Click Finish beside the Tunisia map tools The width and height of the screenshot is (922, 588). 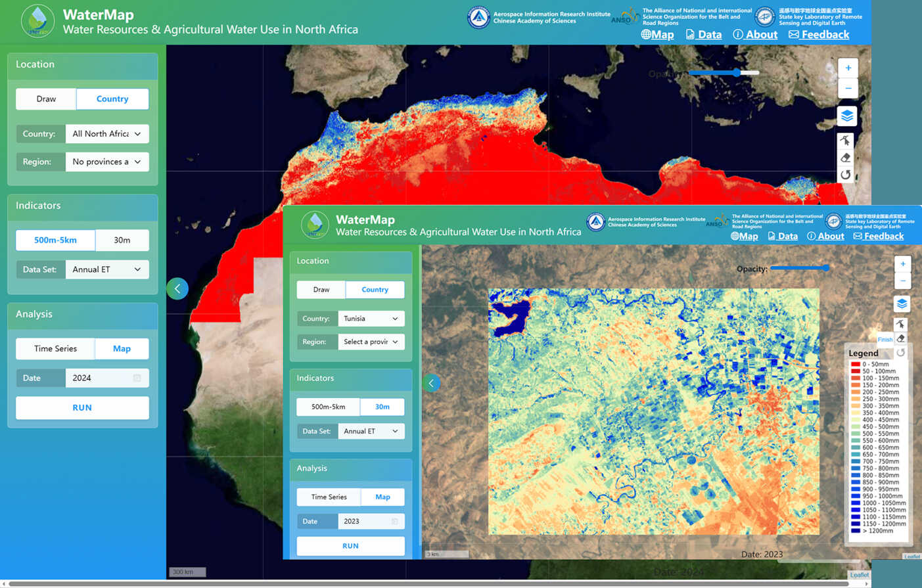[x=885, y=340]
